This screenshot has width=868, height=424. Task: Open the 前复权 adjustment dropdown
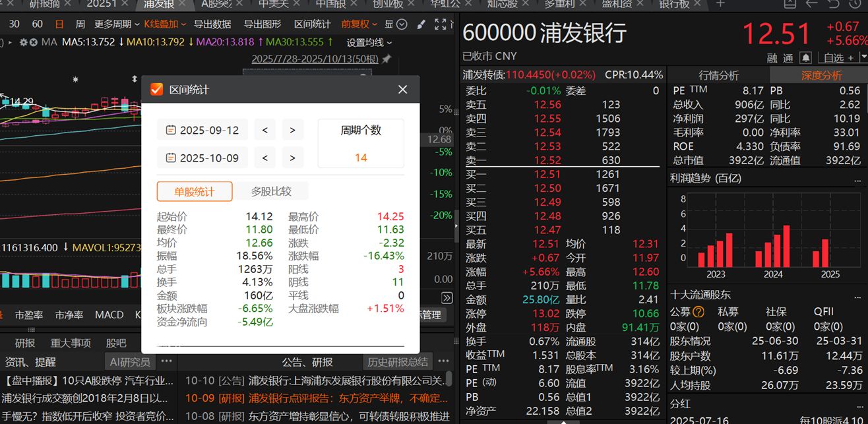point(356,24)
